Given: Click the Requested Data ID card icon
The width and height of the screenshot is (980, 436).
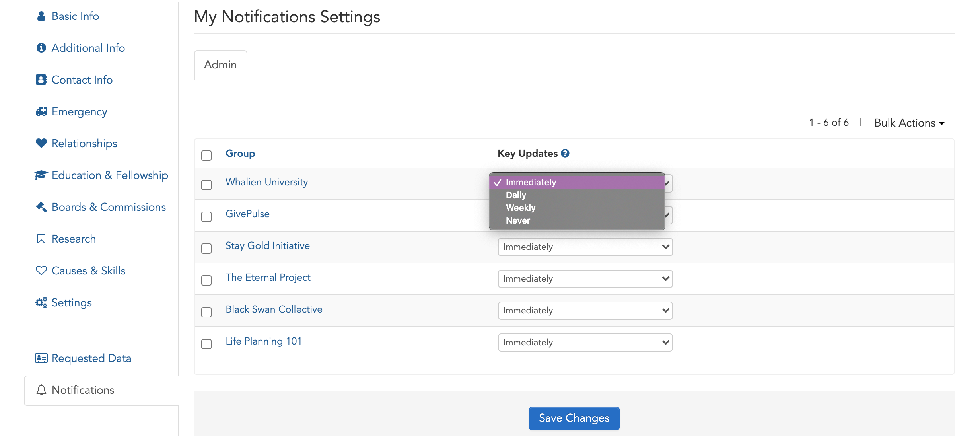Looking at the screenshot, I should point(41,358).
